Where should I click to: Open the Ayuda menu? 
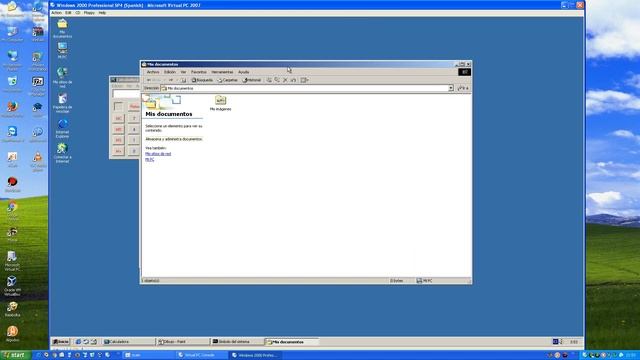coord(244,72)
